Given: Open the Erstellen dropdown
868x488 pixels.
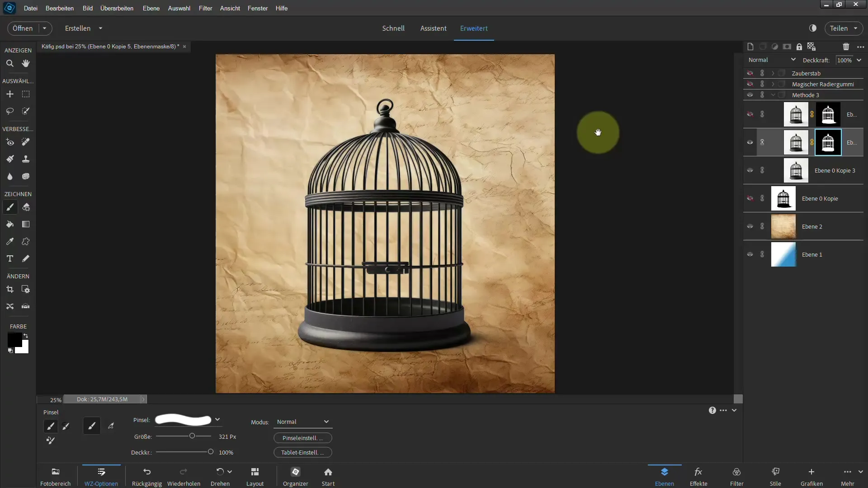Looking at the screenshot, I should [x=84, y=28].
